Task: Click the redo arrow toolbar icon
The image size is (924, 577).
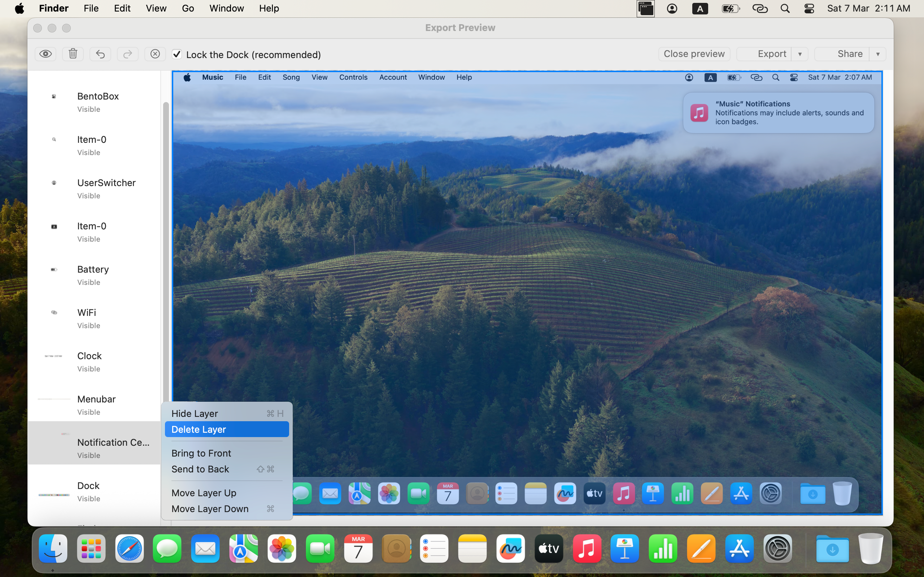Action: (127, 54)
